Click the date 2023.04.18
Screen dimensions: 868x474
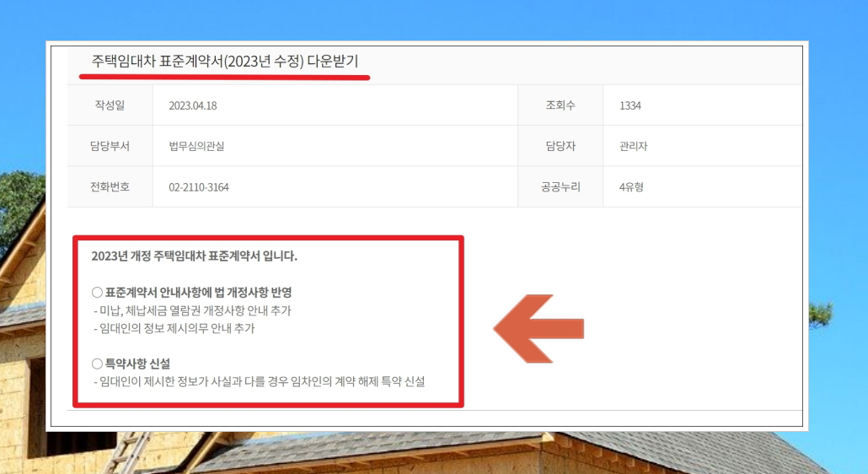click(193, 105)
